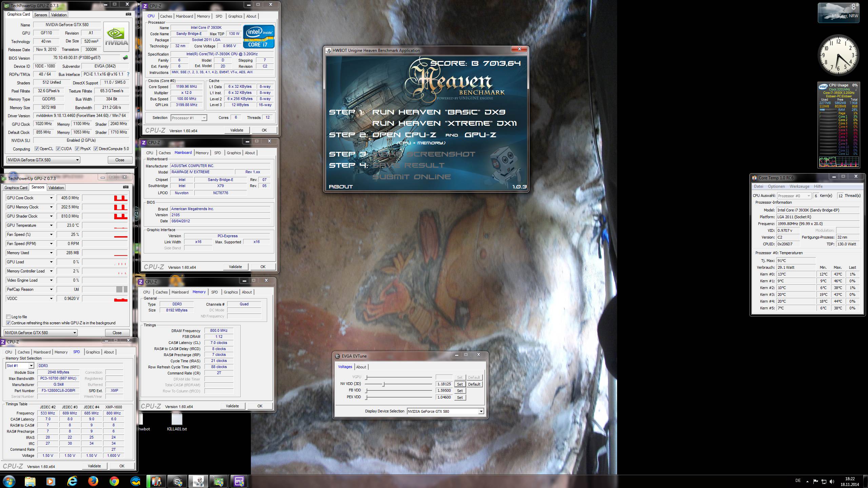Toggle CUDA checkbox in GPU-Z
868x488 pixels.
pos(58,149)
